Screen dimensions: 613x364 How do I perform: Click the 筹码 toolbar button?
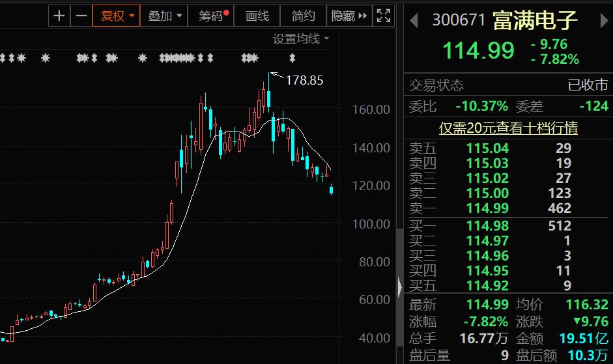(211, 16)
